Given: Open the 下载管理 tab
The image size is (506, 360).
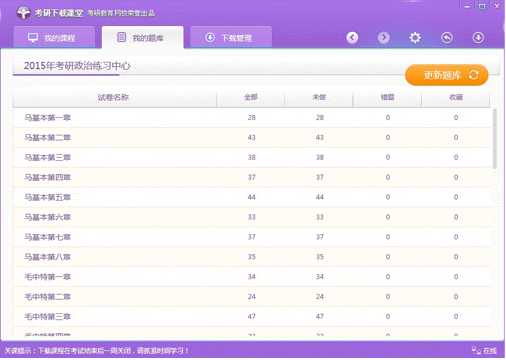Looking at the screenshot, I should (x=231, y=38).
